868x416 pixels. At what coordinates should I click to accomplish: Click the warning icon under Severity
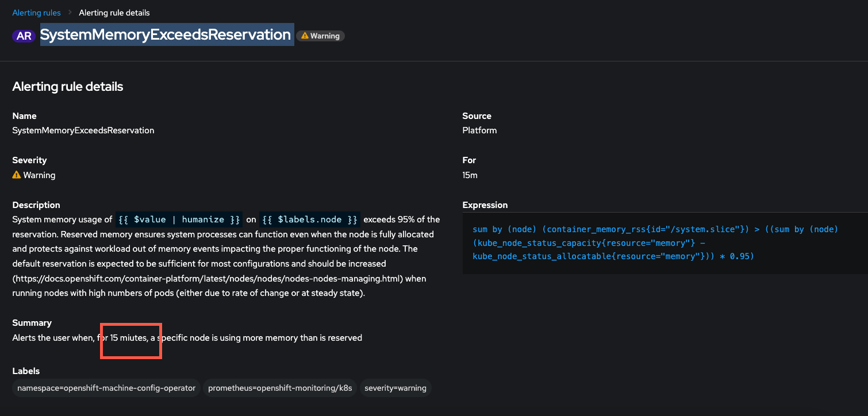16,175
